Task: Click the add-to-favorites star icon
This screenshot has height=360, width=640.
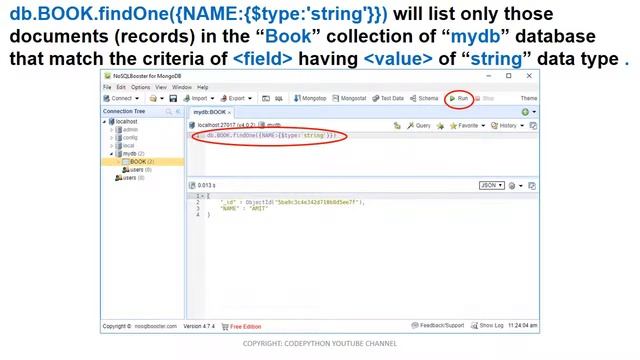Action: (x=440, y=126)
